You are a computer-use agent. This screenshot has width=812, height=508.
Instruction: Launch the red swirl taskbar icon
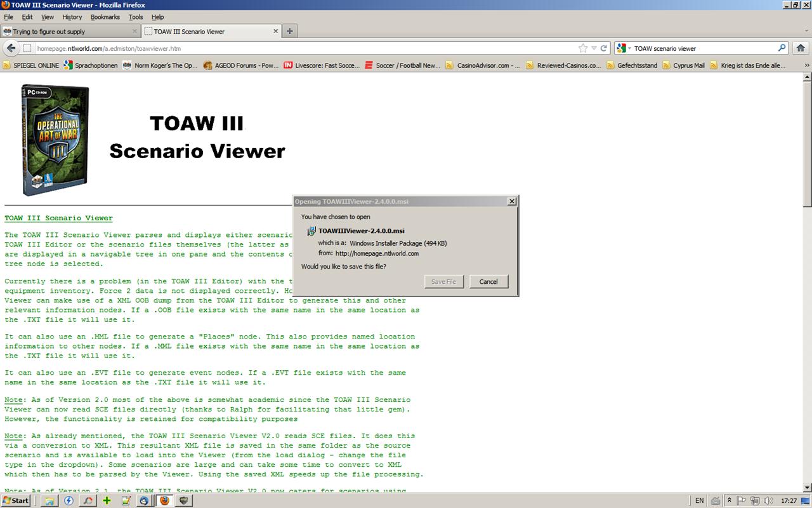tap(87, 500)
